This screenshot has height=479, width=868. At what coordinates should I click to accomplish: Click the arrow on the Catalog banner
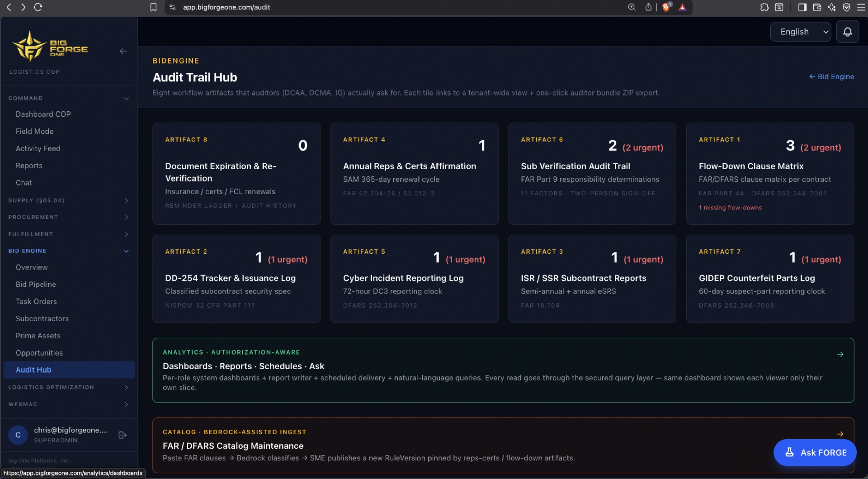[840, 434]
